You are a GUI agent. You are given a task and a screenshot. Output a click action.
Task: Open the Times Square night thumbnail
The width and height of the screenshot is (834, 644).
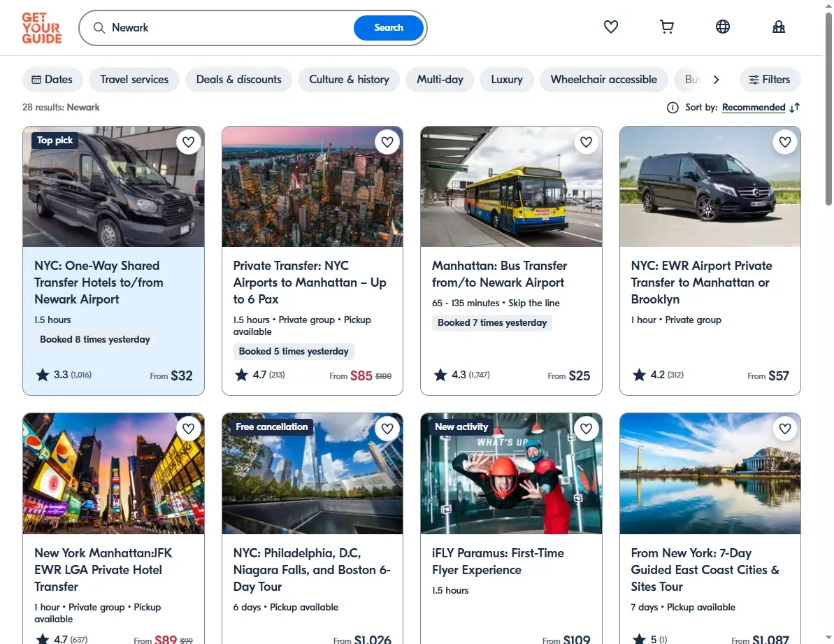tap(113, 474)
